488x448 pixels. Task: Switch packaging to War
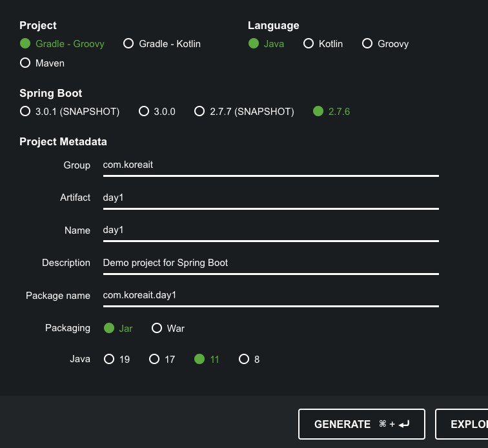click(168, 328)
